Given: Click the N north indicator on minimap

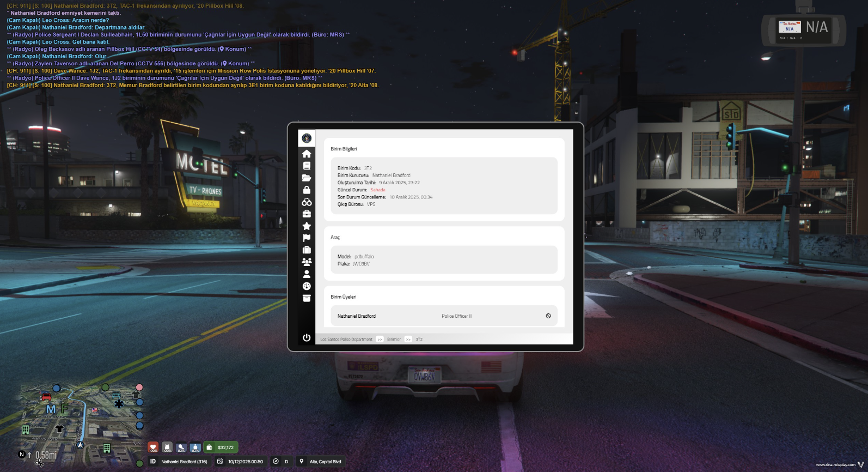Looking at the screenshot, I should [x=22, y=455].
